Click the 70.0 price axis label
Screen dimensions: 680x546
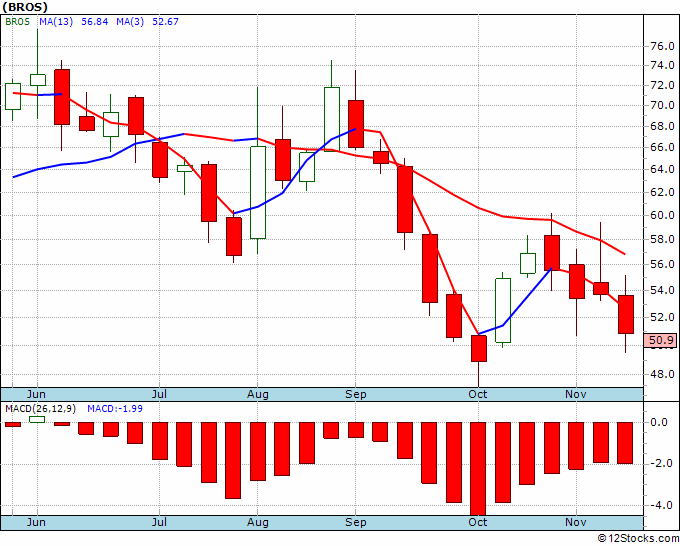(662, 105)
